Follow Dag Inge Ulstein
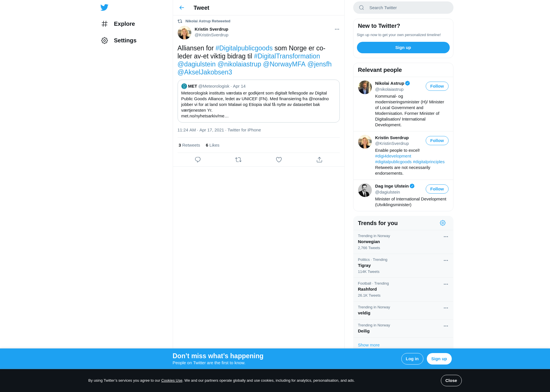550x392 pixels. tap(437, 189)
